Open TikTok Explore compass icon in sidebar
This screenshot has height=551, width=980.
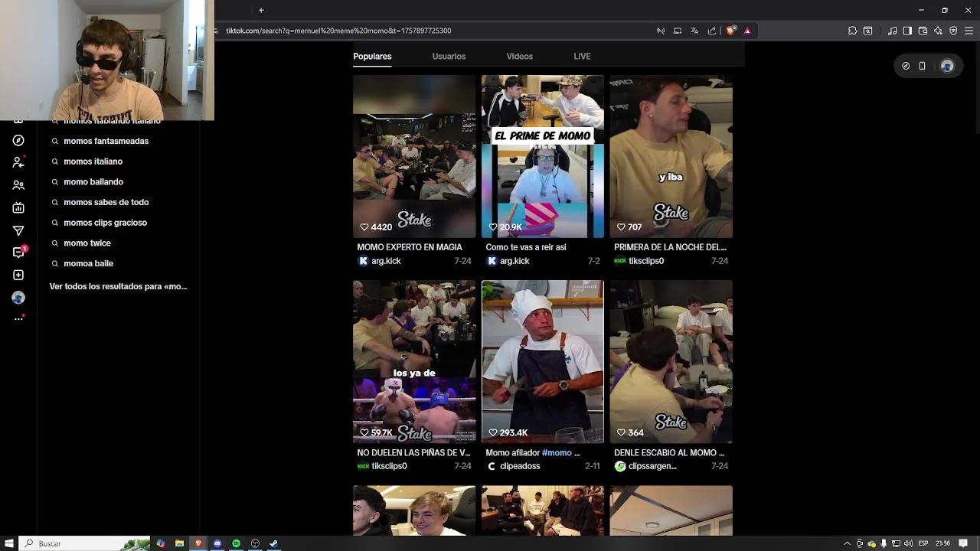18,141
